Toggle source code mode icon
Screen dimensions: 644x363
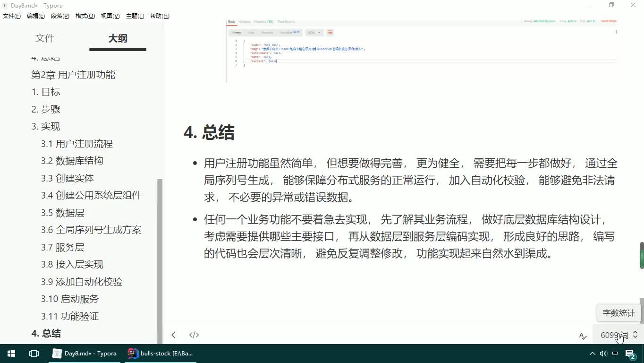tap(194, 335)
